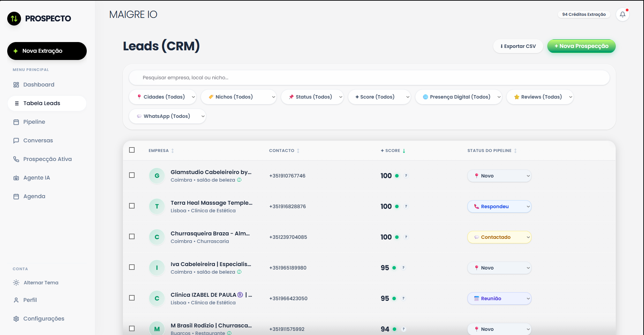Click the Prospecto logo icon
Image resolution: width=644 pixels, height=335 pixels.
click(14, 19)
